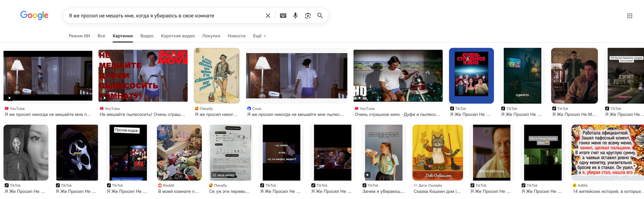
Task: Open the Режим ИИ tab
Action: 79,36
